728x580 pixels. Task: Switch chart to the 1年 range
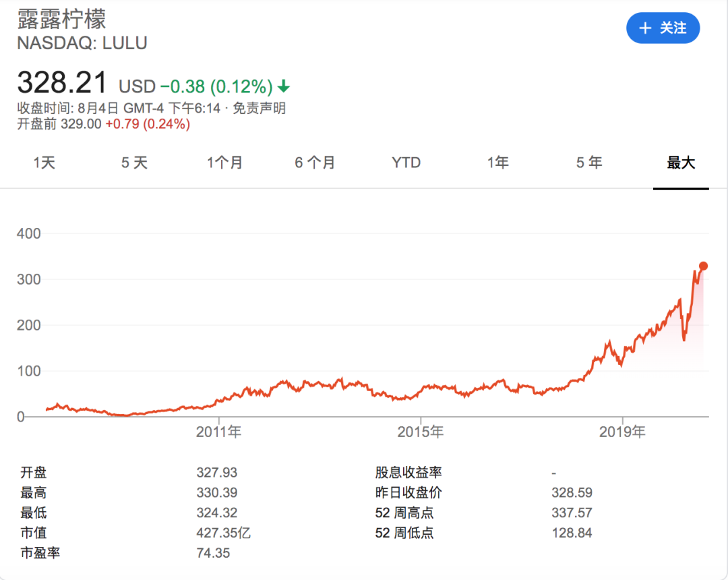[x=498, y=163]
